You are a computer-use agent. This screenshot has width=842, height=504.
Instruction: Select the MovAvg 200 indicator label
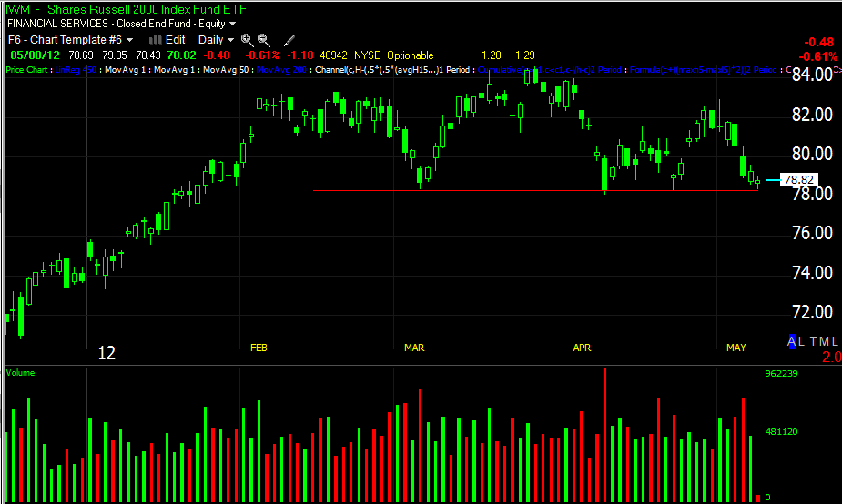[281, 70]
